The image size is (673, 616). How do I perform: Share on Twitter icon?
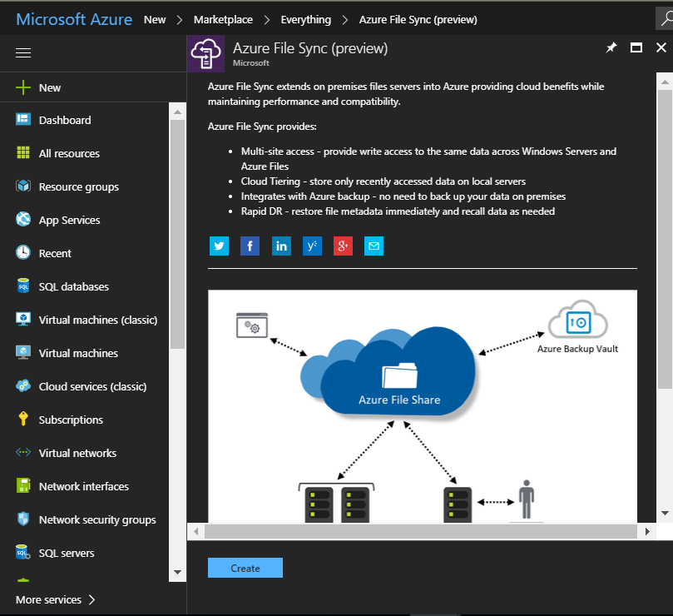click(x=219, y=246)
